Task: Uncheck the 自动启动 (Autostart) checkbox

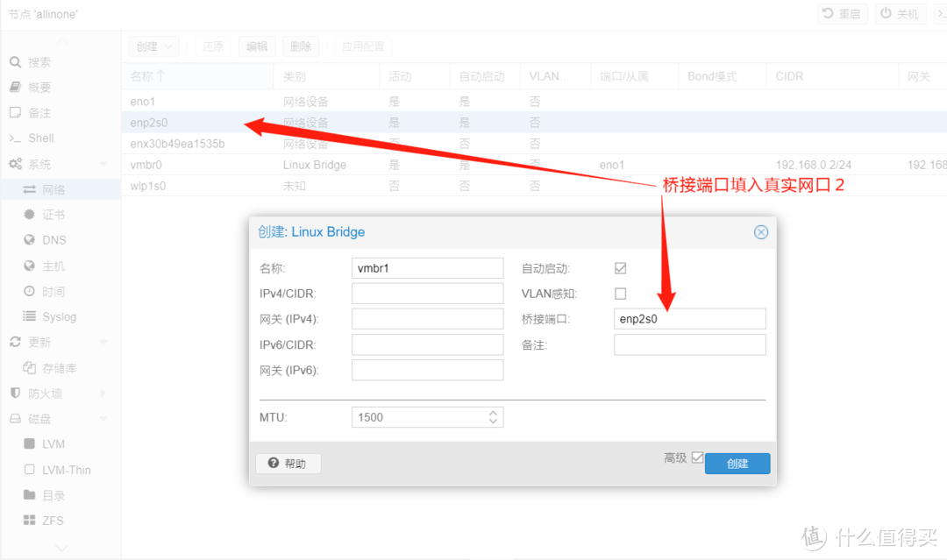Action: click(620, 268)
